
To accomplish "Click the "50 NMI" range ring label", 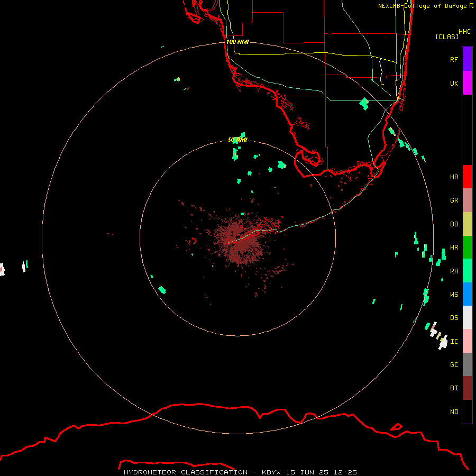I will click(237, 140).
